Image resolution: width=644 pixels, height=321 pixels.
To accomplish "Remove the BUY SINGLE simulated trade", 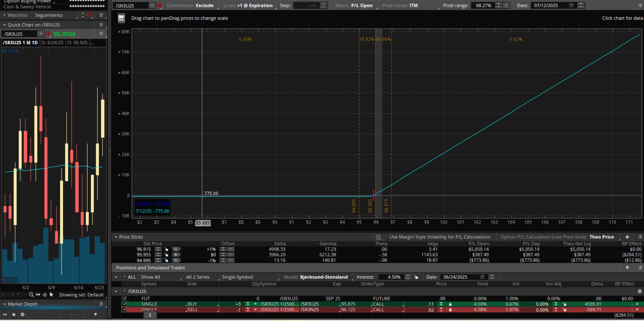I will tap(637, 304).
